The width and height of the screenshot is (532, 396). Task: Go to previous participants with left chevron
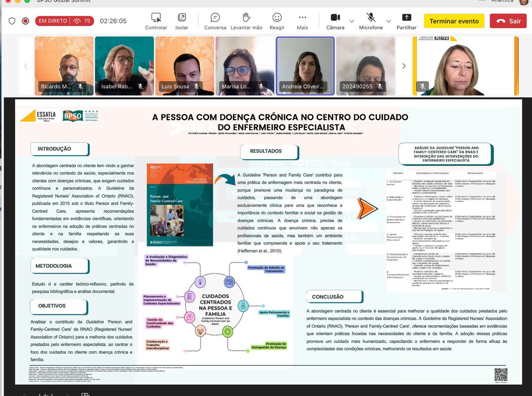point(25,66)
